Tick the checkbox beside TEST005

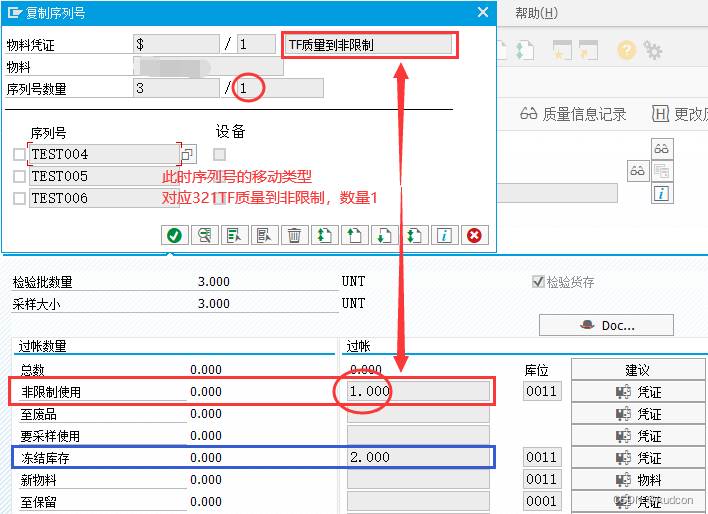[19, 176]
